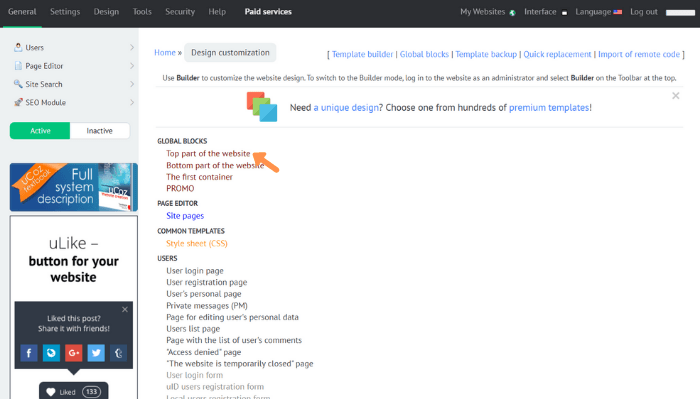Open Style sheet (CSS) template

click(x=196, y=243)
